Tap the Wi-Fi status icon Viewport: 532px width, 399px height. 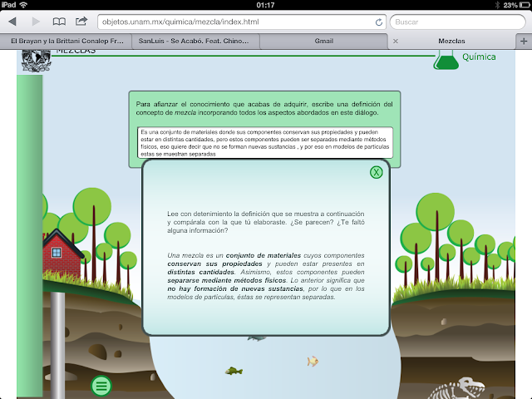coord(23,5)
